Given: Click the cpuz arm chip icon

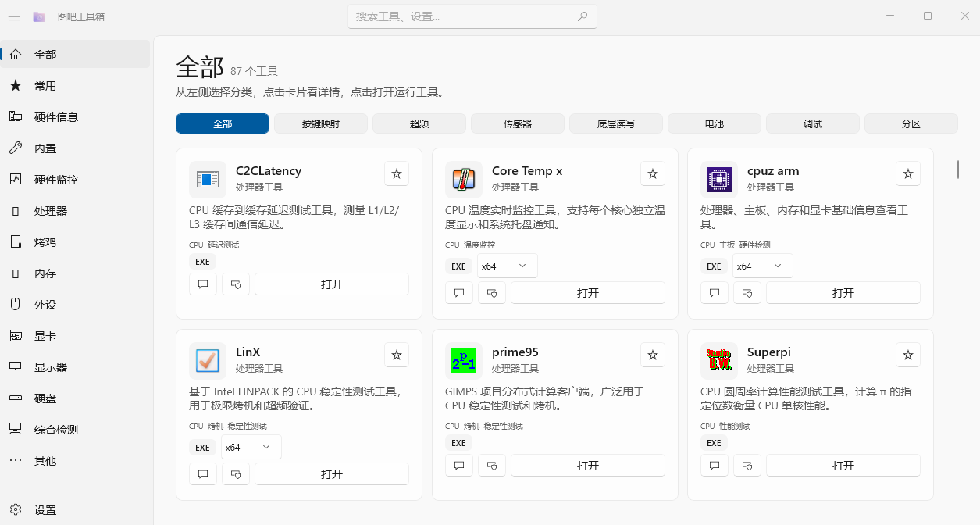Looking at the screenshot, I should pos(719,180).
